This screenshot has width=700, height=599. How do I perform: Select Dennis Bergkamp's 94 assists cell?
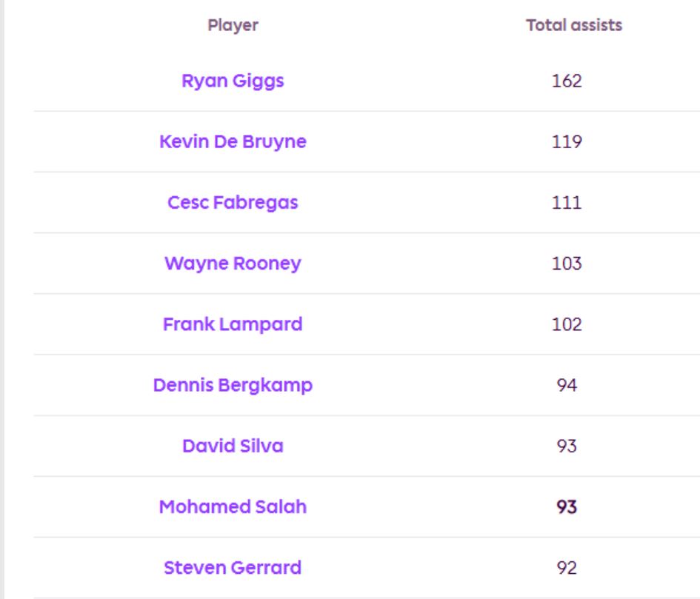(x=567, y=385)
